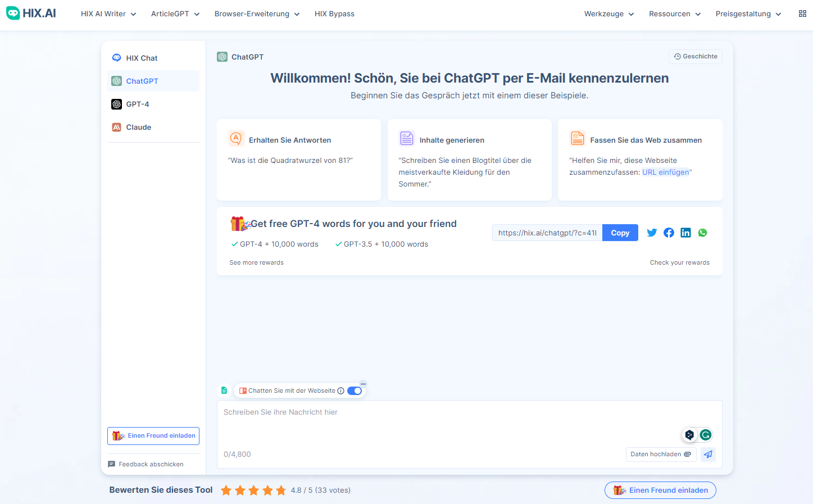Click 'Feedback abschicken' link

(x=151, y=464)
